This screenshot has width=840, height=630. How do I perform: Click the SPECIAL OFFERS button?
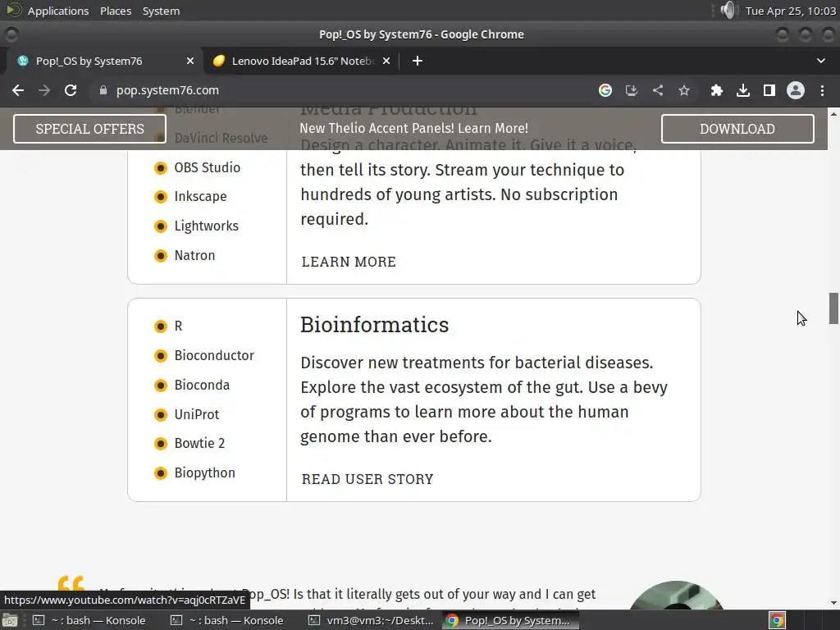click(89, 129)
